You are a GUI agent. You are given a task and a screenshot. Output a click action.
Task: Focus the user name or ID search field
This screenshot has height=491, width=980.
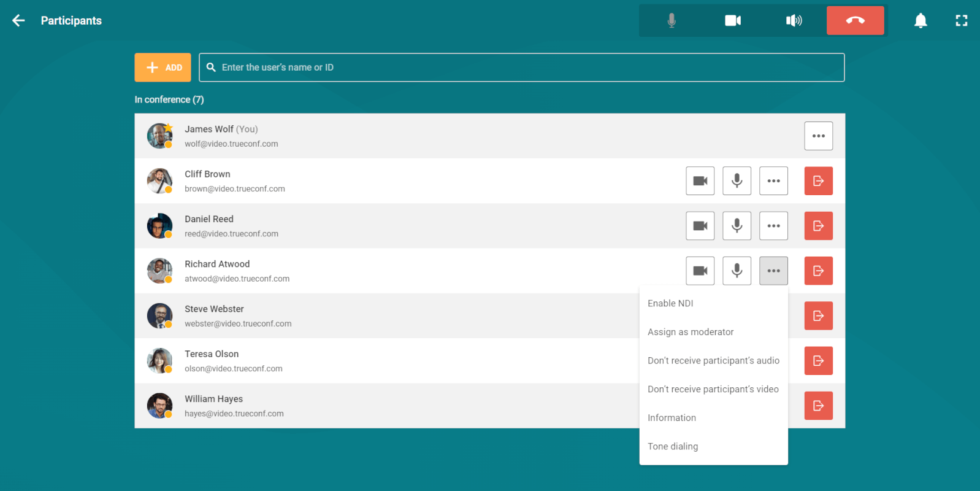point(521,68)
